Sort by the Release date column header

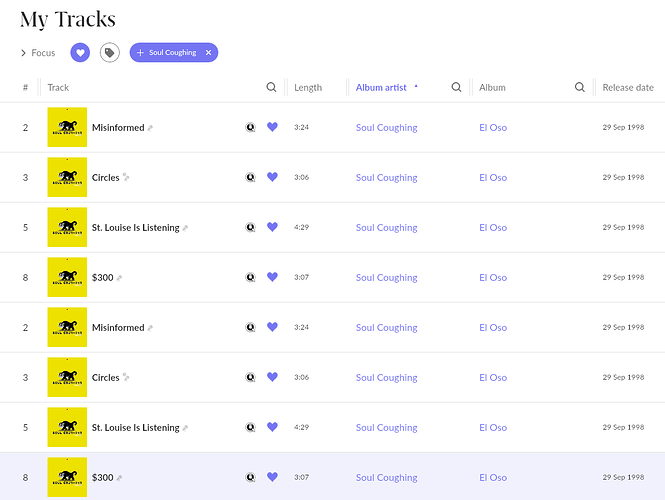[x=628, y=87]
